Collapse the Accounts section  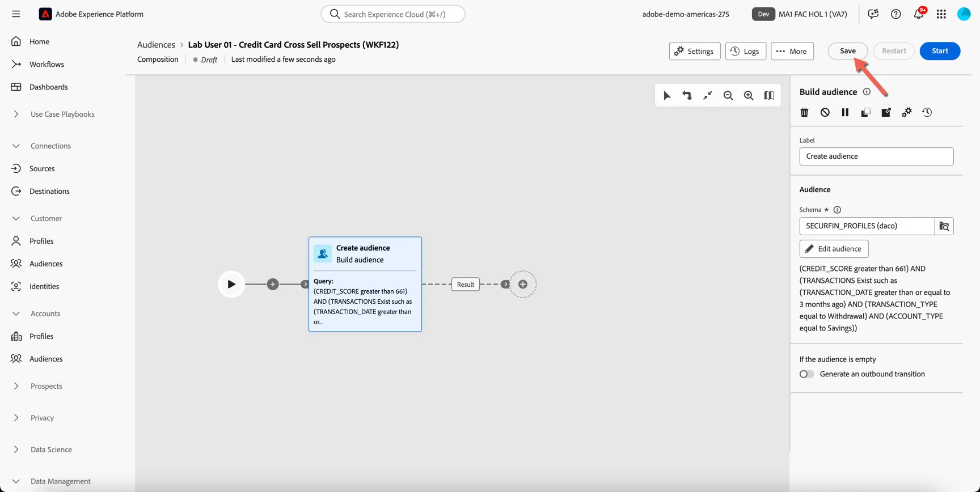[16, 313]
